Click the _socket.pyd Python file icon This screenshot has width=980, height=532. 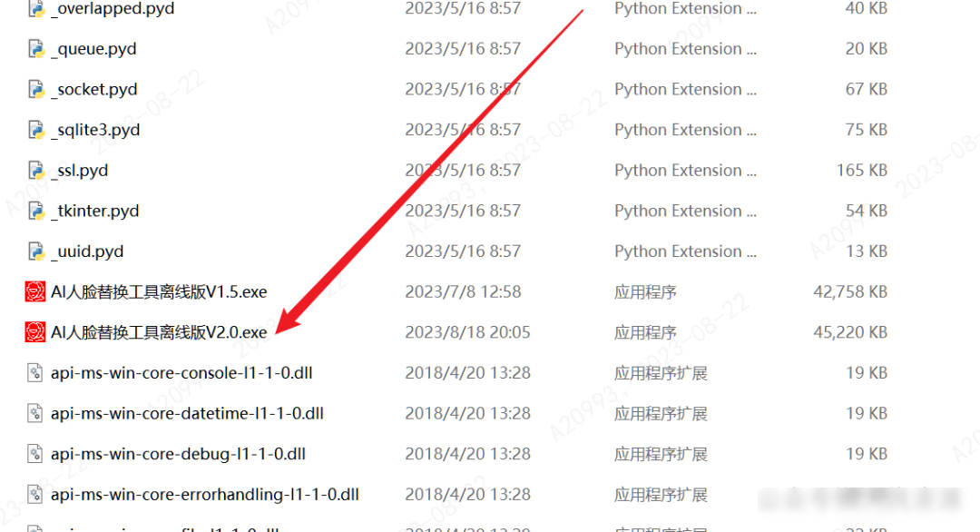coord(36,89)
